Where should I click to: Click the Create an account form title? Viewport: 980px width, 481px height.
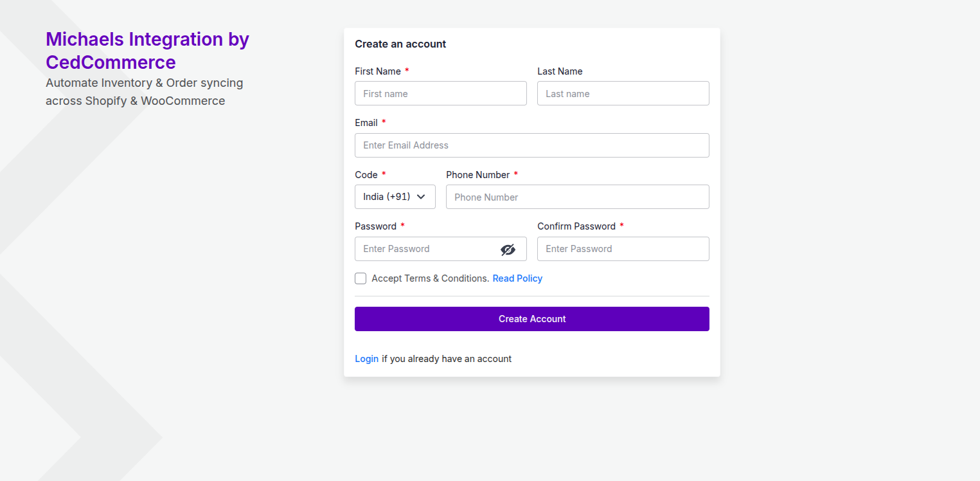point(400,44)
